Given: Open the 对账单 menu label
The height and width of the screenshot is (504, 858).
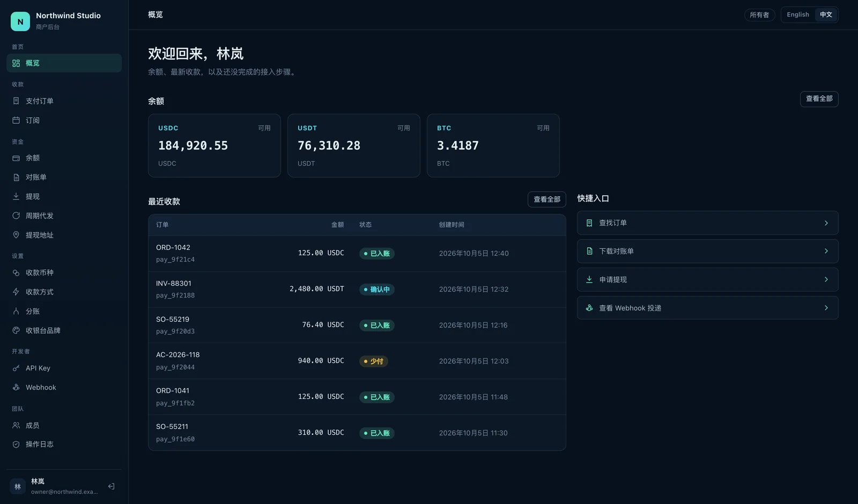Looking at the screenshot, I should click(x=36, y=177).
